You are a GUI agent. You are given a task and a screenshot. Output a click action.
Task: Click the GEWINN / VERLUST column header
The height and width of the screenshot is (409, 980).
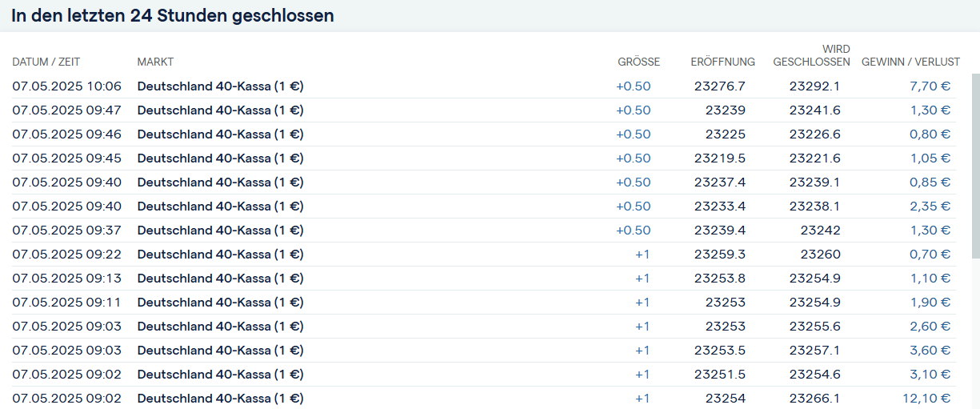click(910, 62)
